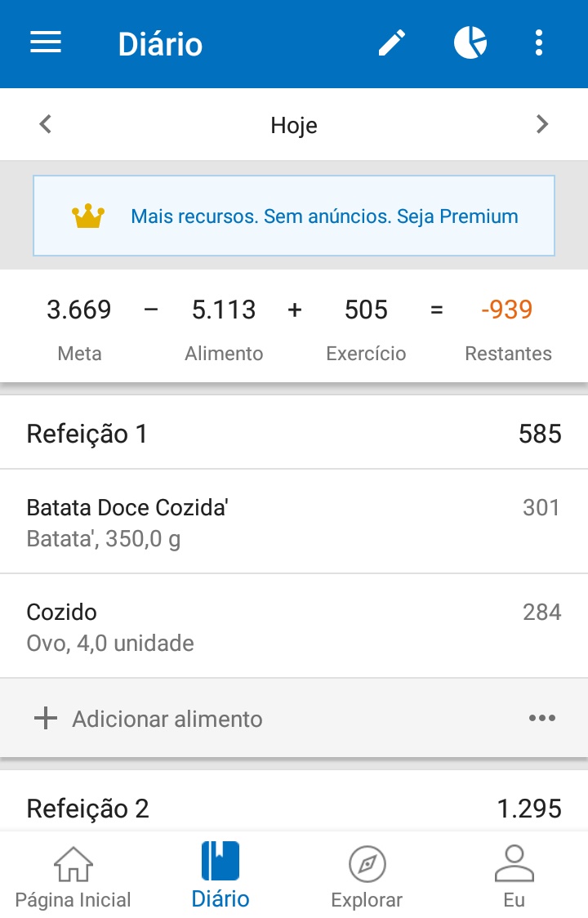Open the Cozido Ovo entry
Screen dimensions: 588x918
click(x=294, y=626)
